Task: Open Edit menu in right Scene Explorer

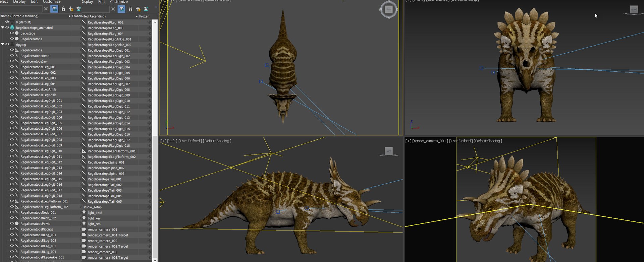Action: coord(102,2)
